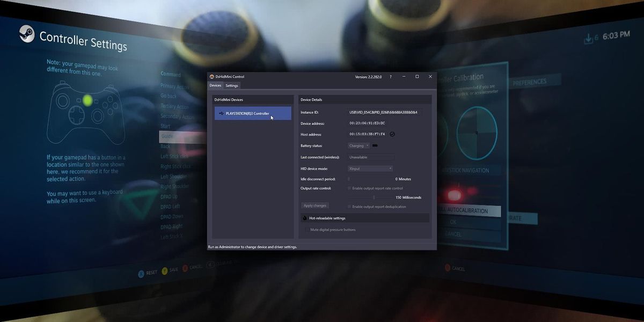Viewport: 644px width, 322px height.
Task: Select Secondary Action in Steam command list
Action: pos(177,116)
